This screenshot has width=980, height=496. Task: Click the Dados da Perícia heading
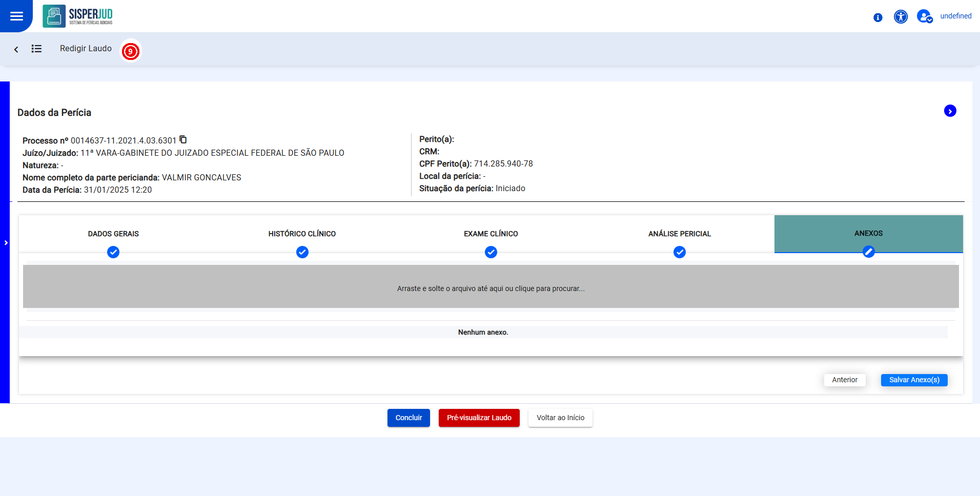pyautogui.click(x=54, y=112)
